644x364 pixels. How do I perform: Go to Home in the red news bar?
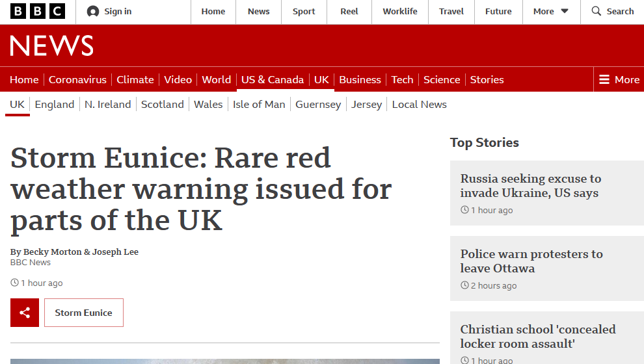pos(24,79)
